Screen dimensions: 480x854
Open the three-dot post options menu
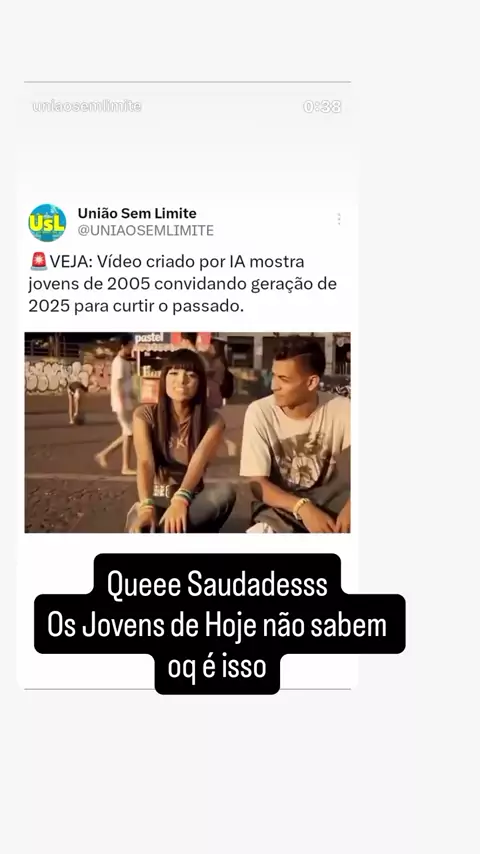[339, 219]
